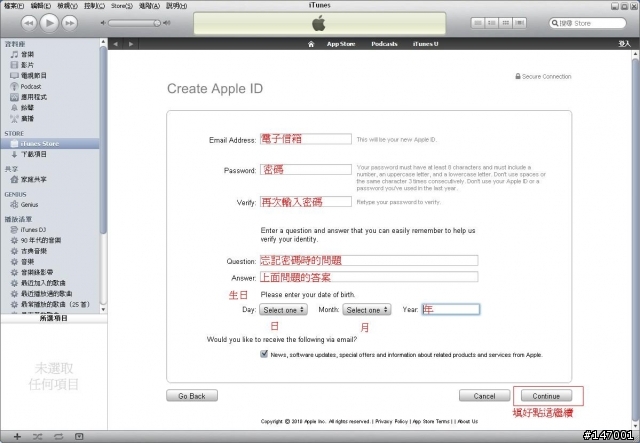Open the 進階(A) menu
This screenshot has width=640, height=443.
pyautogui.click(x=149, y=6)
